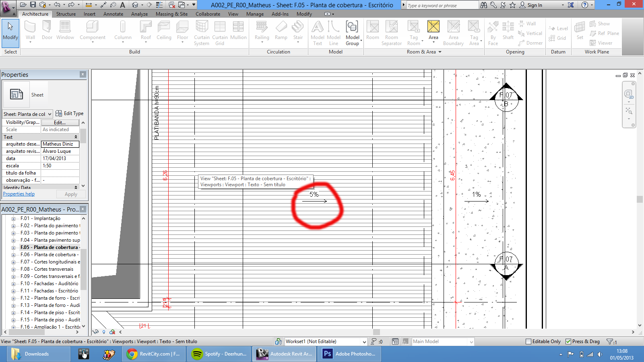The image size is (644, 362).
Task: Enable the Editable Only checkbox
Action: click(528, 341)
